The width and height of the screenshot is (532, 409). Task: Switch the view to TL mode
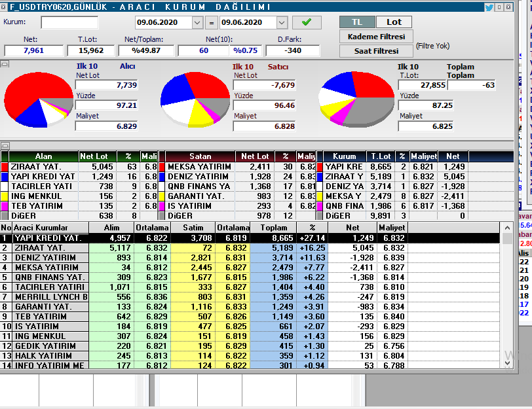(357, 22)
